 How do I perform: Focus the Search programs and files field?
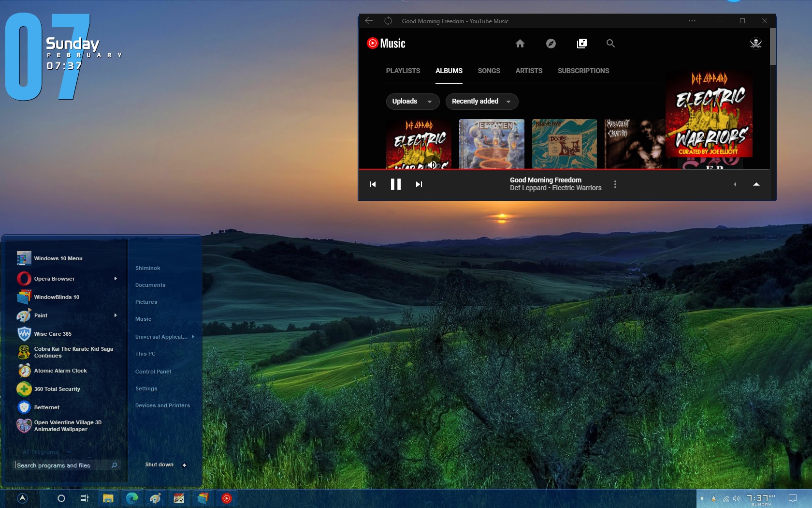67,465
